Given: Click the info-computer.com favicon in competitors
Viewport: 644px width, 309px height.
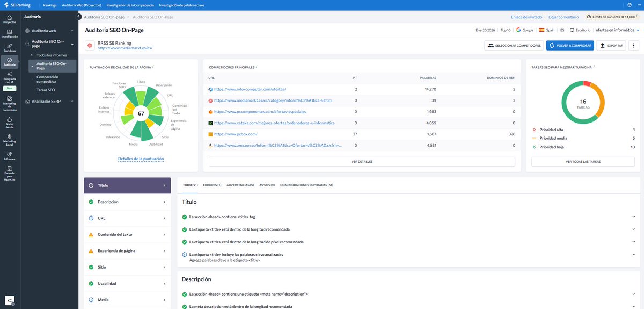Looking at the screenshot, I should click(x=211, y=89).
